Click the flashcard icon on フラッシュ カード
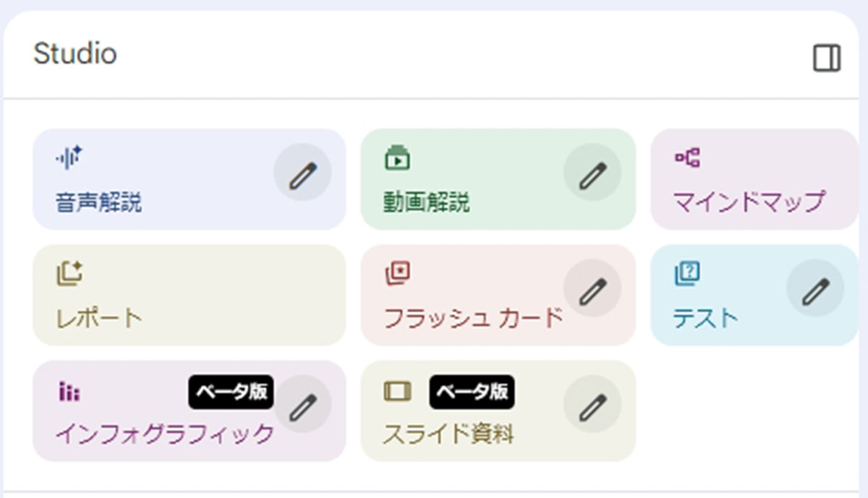Image resolution: width=868 pixels, height=498 pixels. (397, 273)
